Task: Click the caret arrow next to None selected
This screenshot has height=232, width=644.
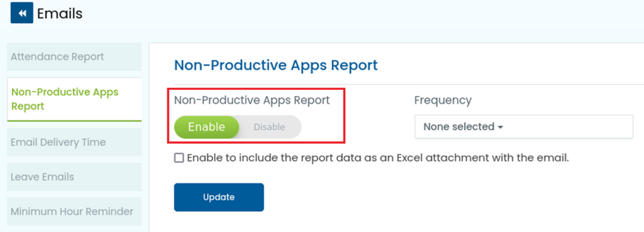Action: [x=500, y=127]
